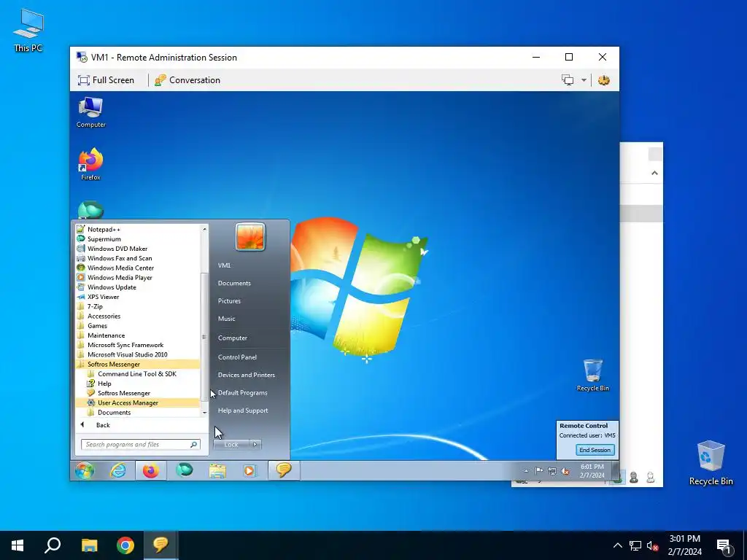This screenshot has width=747, height=560.
Task: Open the VM1 user folder link
Action: tap(224, 265)
